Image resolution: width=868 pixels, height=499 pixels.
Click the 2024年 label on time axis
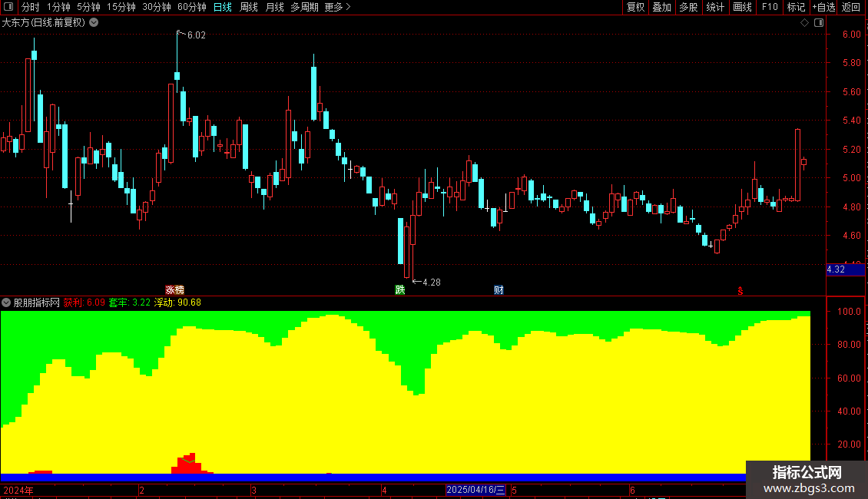point(18,490)
